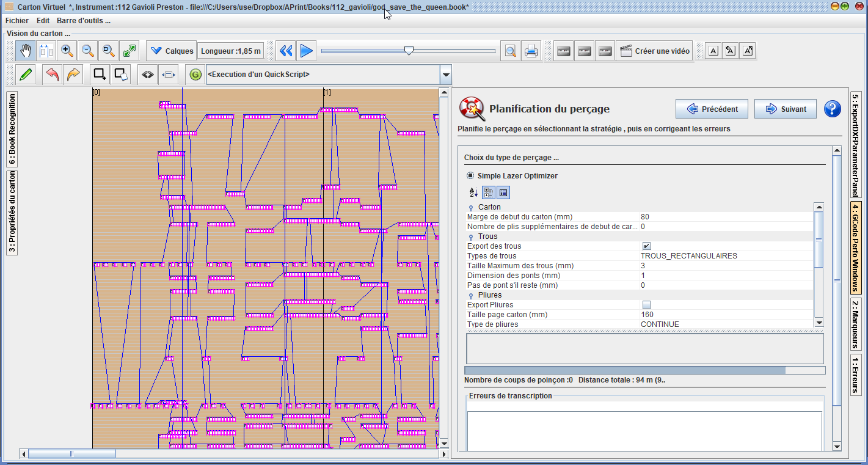
Task: Open the Calques layers dropdown
Action: (172, 51)
